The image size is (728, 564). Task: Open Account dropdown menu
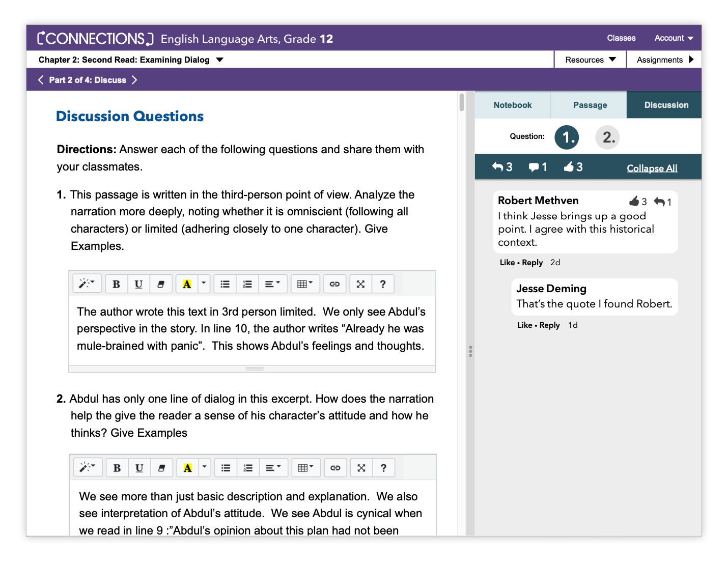tap(674, 38)
